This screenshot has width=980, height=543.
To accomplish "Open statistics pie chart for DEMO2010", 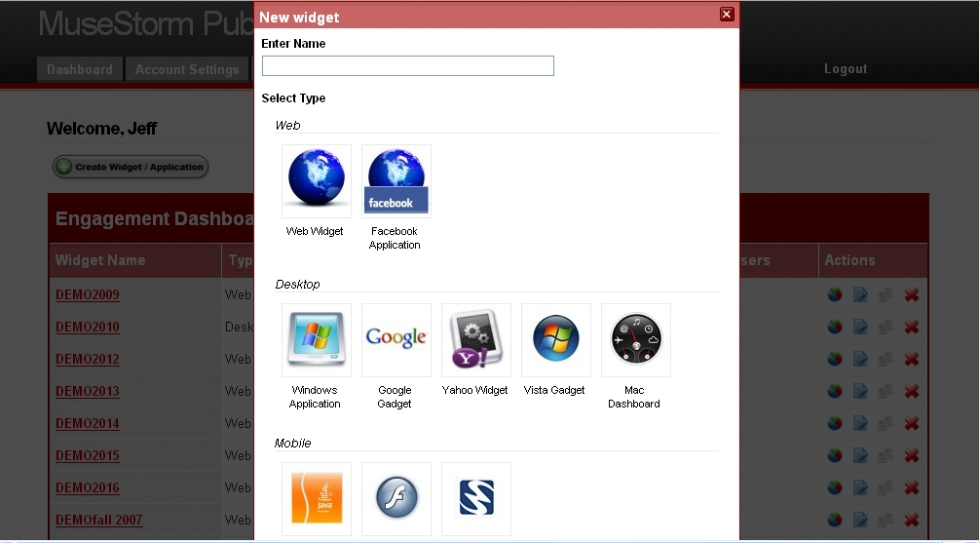I will pos(835,327).
